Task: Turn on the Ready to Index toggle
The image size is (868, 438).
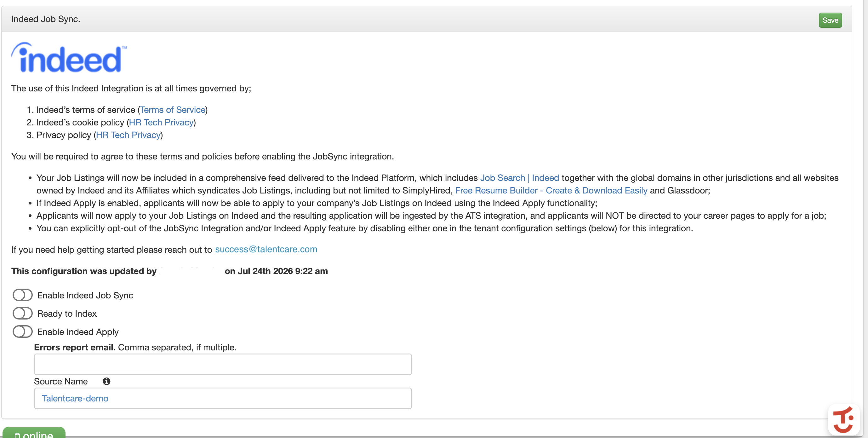Action: point(23,313)
